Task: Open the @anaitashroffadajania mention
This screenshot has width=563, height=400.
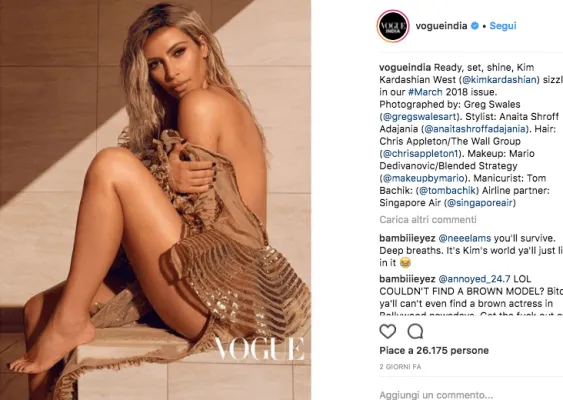Action: pyautogui.click(x=475, y=129)
